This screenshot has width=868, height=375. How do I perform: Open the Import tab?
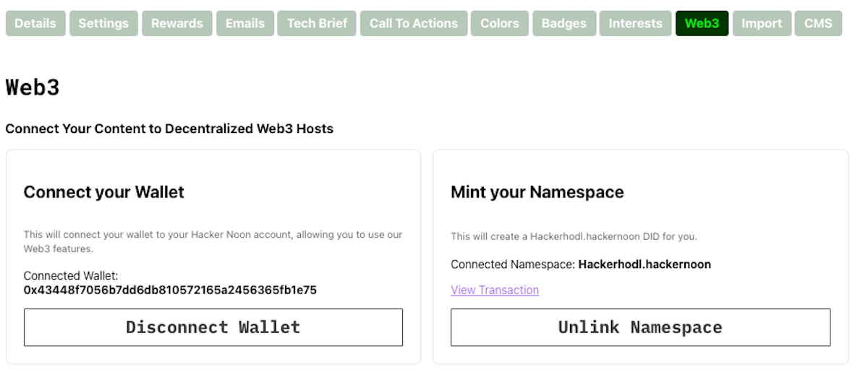coord(762,23)
